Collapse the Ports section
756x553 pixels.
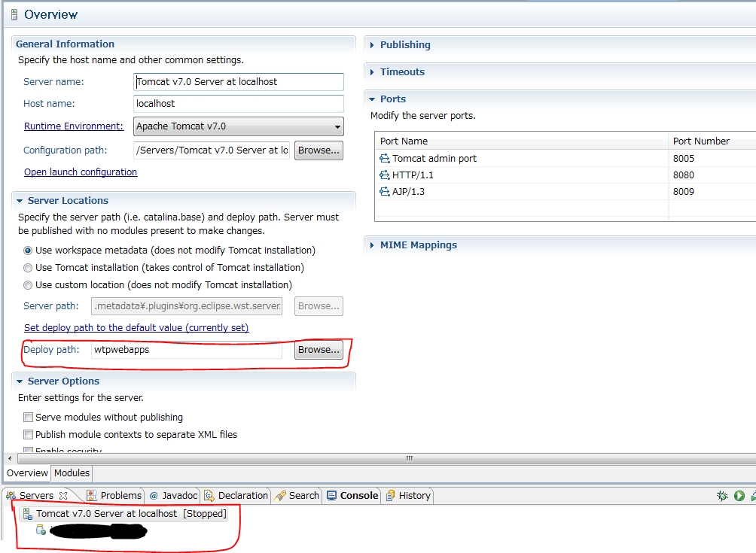[372, 99]
